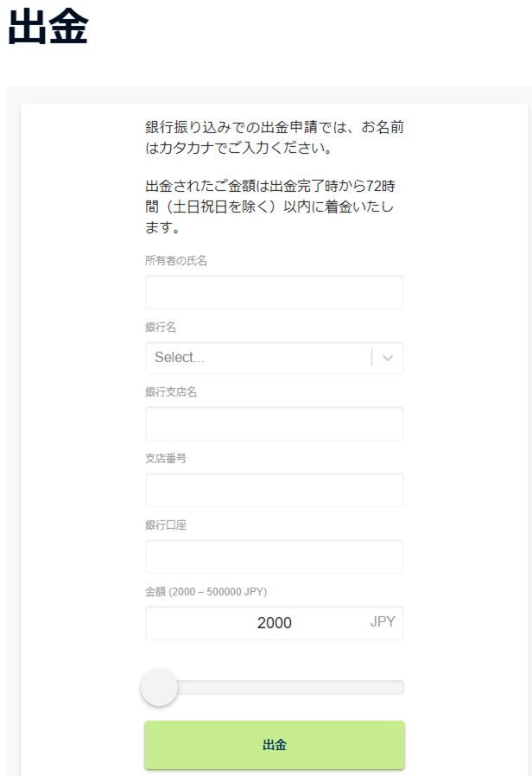Click the 72時間 deposit notice paragraph
Image resolution: width=532 pixels, height=776 pixels.
pyautogui.click(x=270, y=207)
